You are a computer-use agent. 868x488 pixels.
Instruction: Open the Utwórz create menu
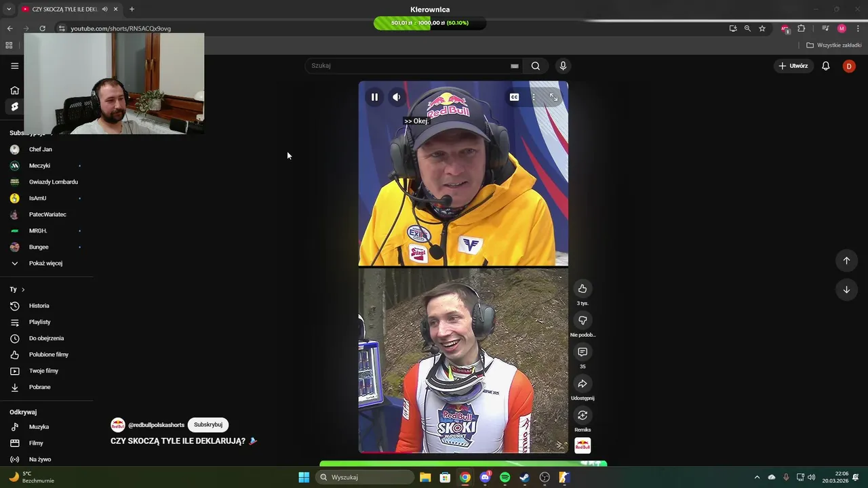[x=793, y=66]
